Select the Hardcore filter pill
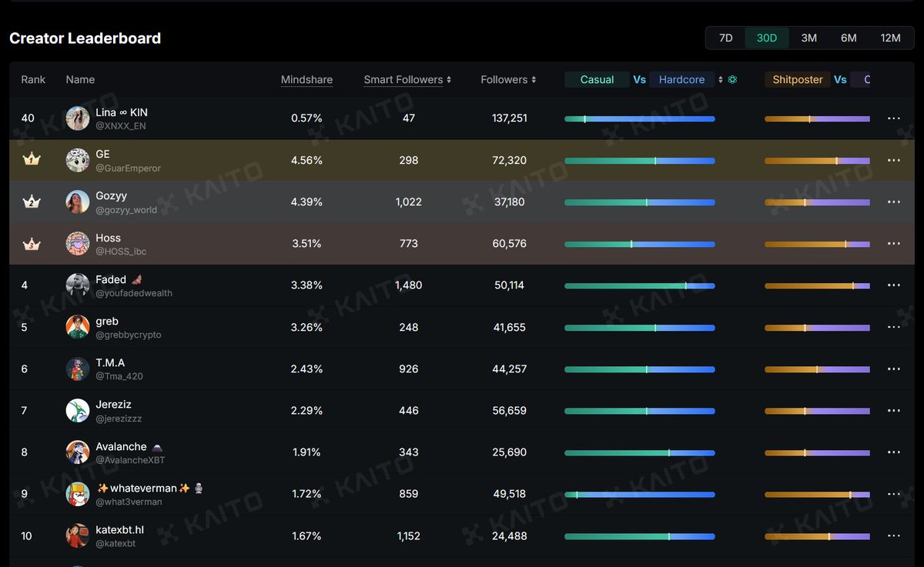Image resolution: width=924 pixels, height=567 pixels. [x=681, y=79]
